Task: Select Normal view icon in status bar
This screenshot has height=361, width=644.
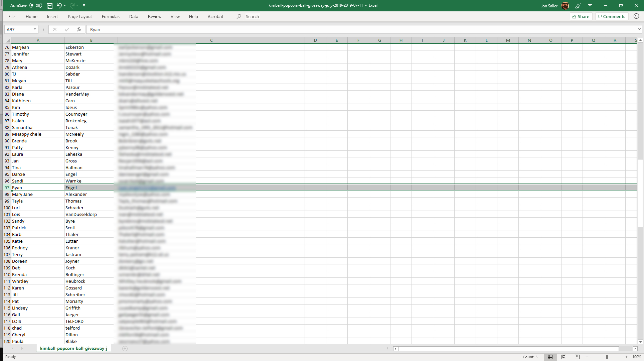Action: pos(550,357)
